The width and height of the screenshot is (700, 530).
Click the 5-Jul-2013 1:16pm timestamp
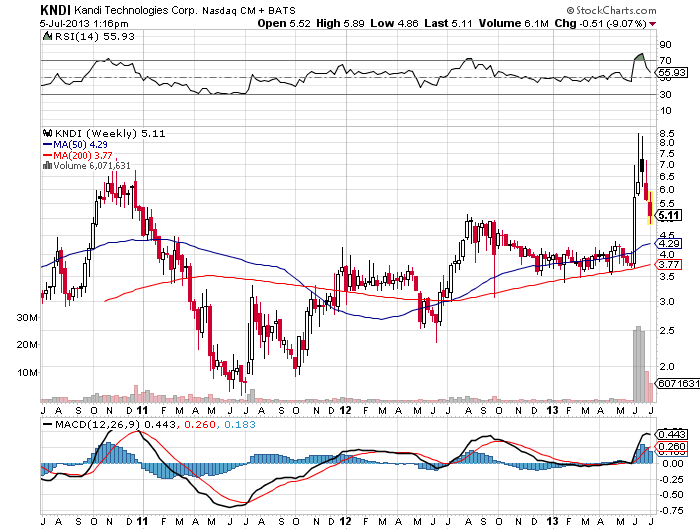[x=84, y=24]
